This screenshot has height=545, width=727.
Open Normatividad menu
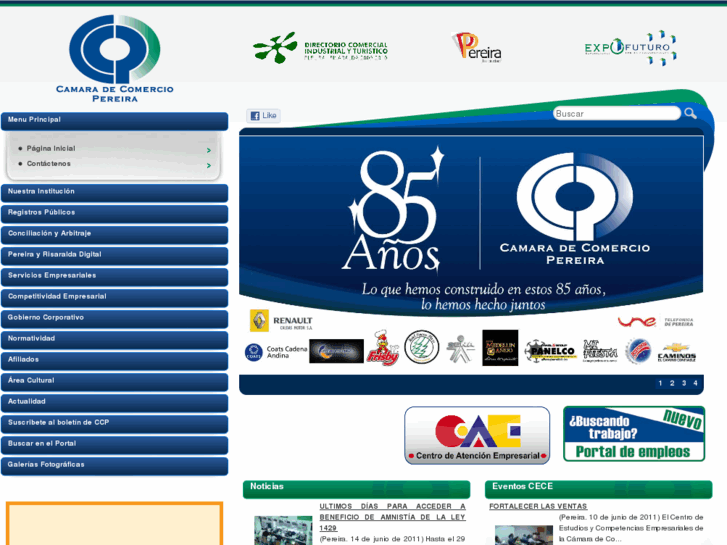[115, 340]
